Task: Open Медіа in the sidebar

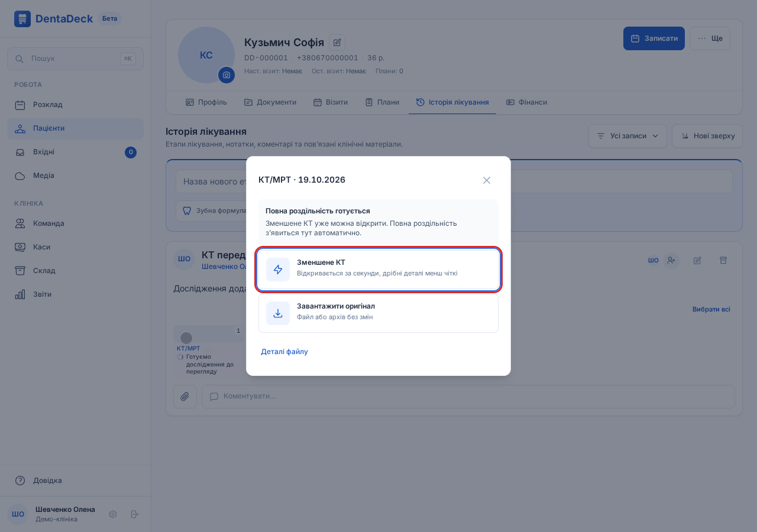Action: click(75, 176)
